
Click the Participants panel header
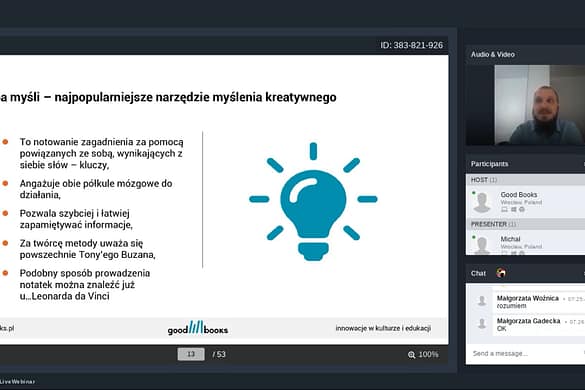point(525,164)
